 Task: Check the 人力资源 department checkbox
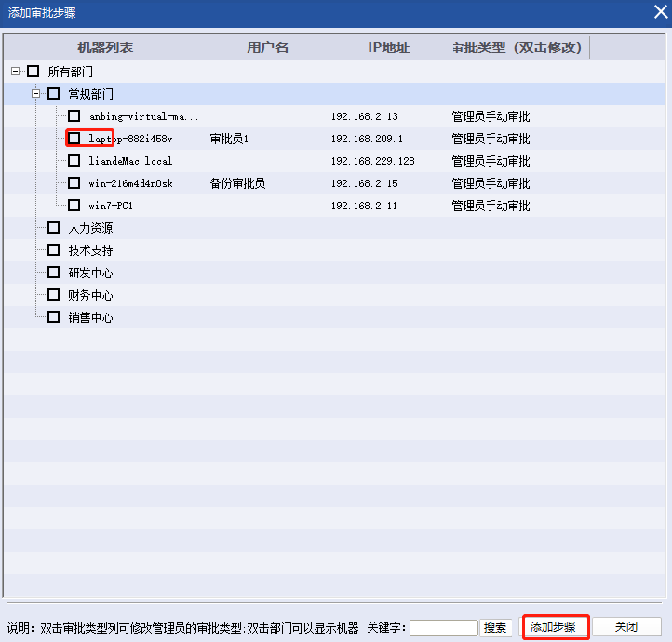tap(54, 227)
